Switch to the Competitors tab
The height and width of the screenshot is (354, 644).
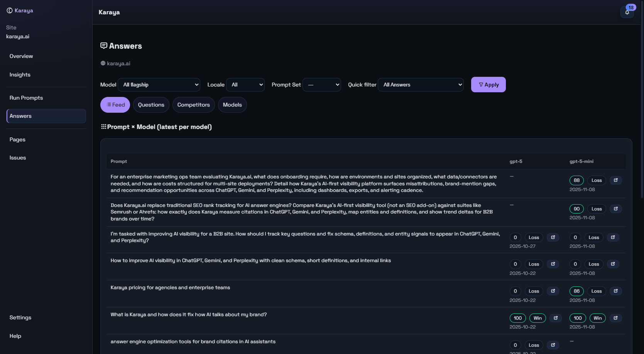193,105
